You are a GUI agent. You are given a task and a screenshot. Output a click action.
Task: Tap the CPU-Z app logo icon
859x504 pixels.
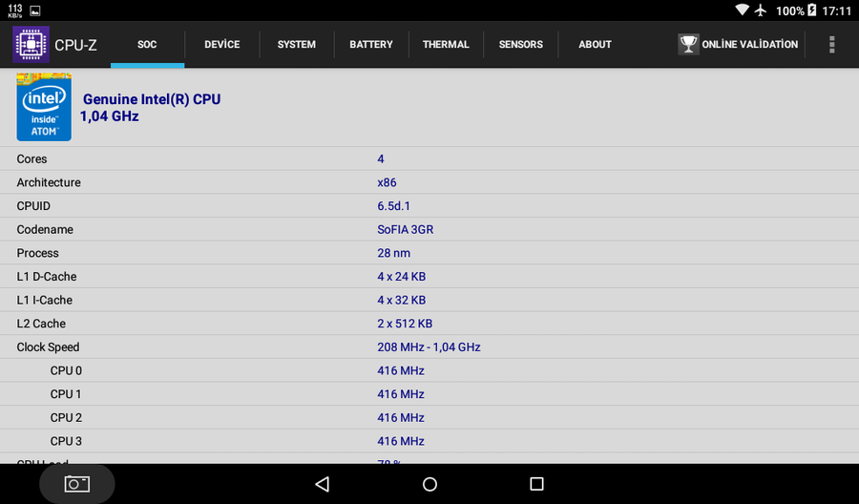pos(31,44)
